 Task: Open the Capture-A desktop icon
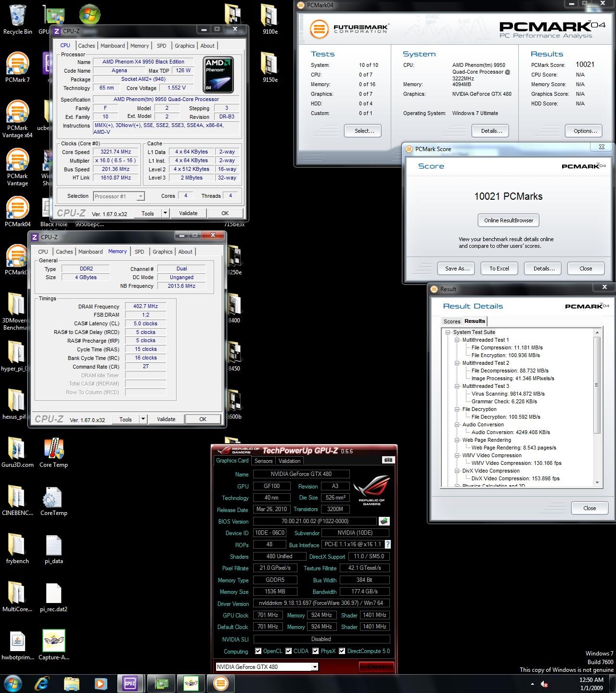pos(53,645)
